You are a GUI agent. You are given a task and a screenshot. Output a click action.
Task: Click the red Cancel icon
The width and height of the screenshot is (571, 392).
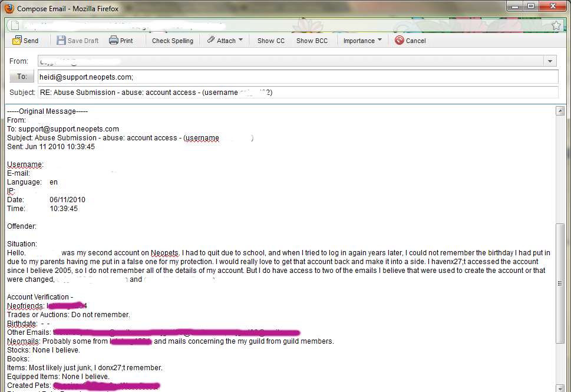point(400,41)
